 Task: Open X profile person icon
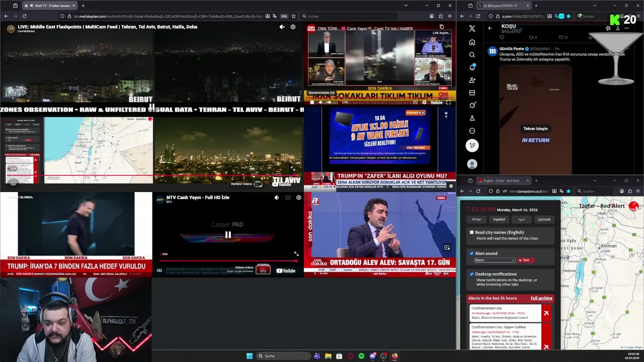point(472,118)
